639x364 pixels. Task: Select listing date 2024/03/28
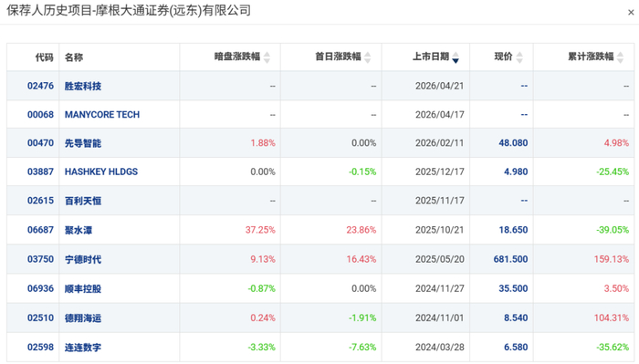[439, 347]
